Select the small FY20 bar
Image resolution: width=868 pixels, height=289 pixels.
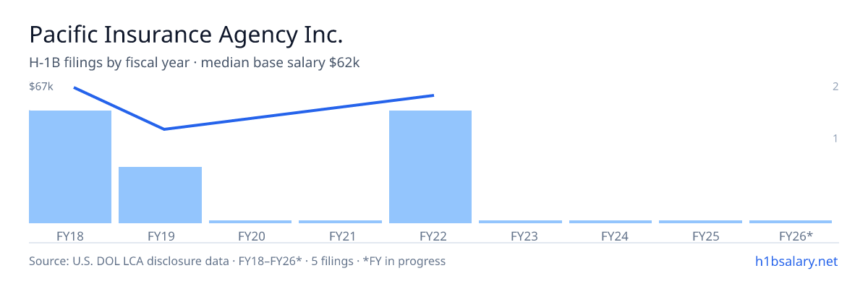click(250, 222)
